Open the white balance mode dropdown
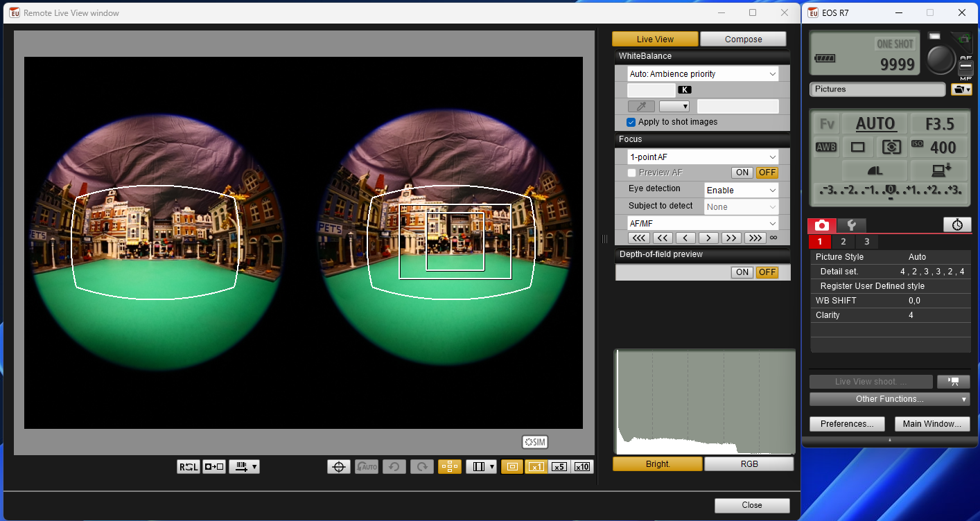980x521 pixels. [703, 74]
